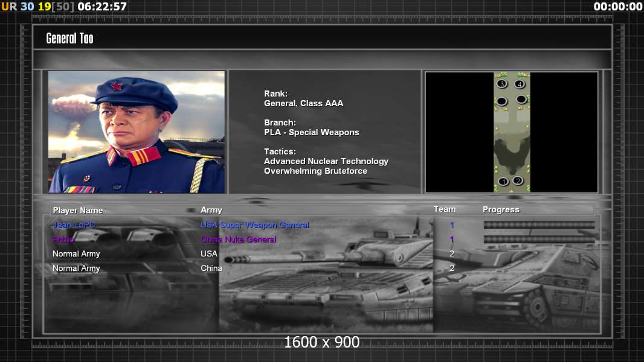644x362 pixels.
Task: Click the China army cell
Action: coord(211,268)
